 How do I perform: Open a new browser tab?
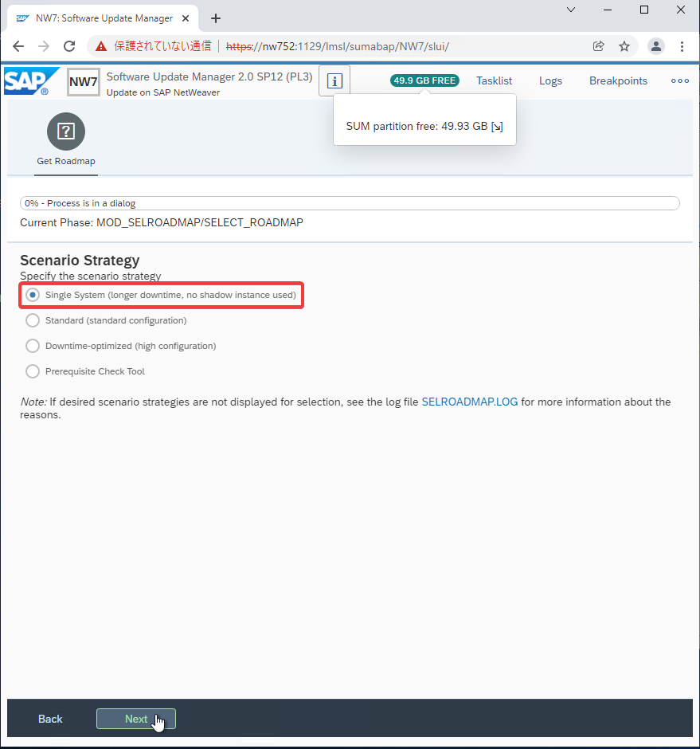pos(216,18)
